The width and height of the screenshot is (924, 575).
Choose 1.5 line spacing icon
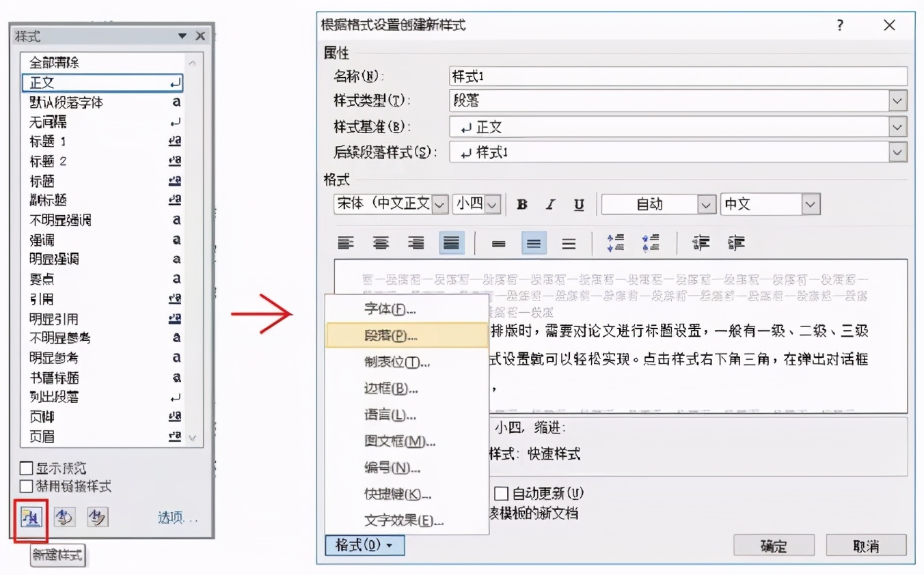tap(534, 243)
